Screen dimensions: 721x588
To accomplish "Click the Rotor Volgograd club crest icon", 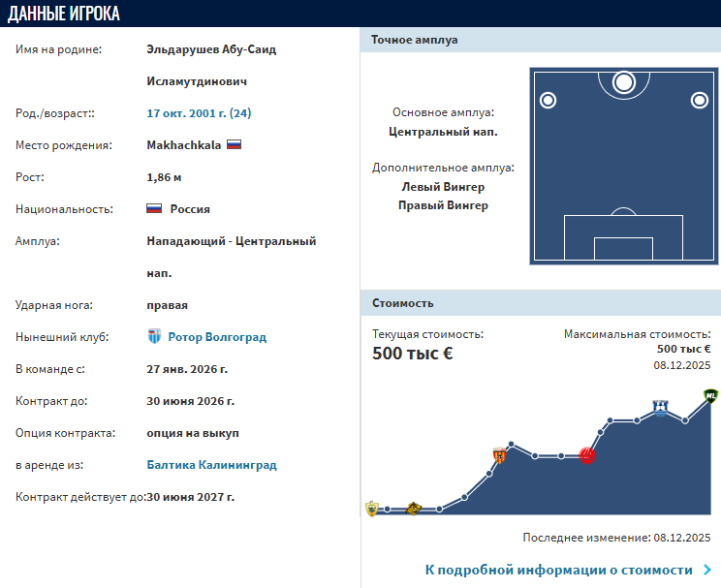I will coord(154,337).
